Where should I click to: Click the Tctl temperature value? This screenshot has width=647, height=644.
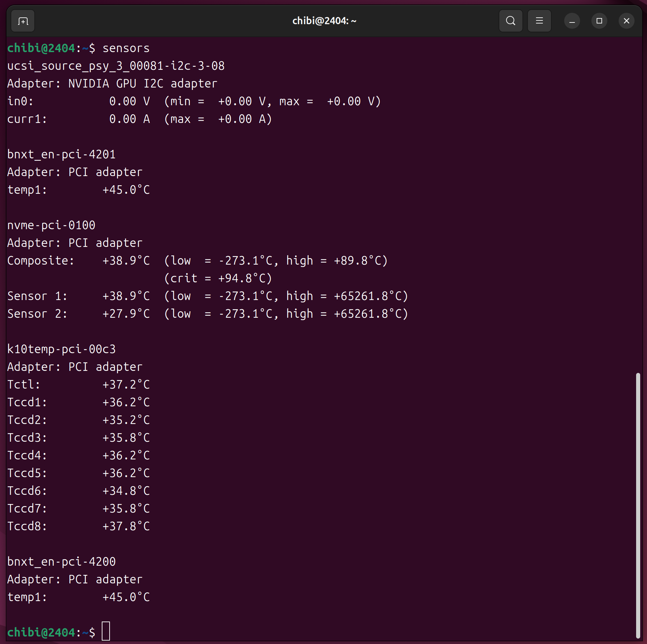(x=126, y=385)
